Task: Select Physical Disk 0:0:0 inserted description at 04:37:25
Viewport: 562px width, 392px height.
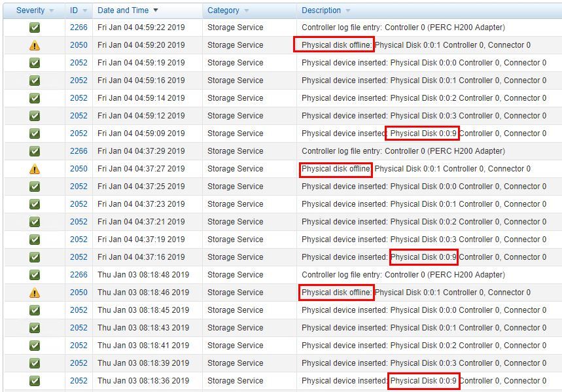Action: coord(424,186)
